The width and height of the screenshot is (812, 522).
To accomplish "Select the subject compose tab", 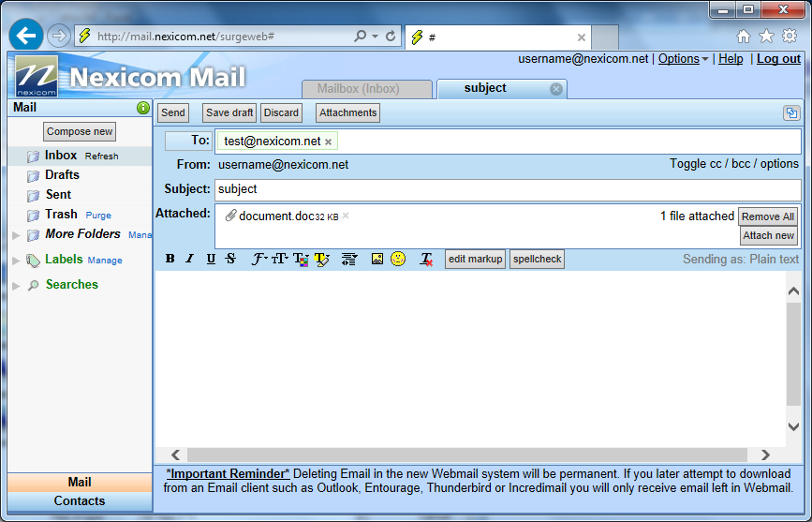I will point(485,88).
